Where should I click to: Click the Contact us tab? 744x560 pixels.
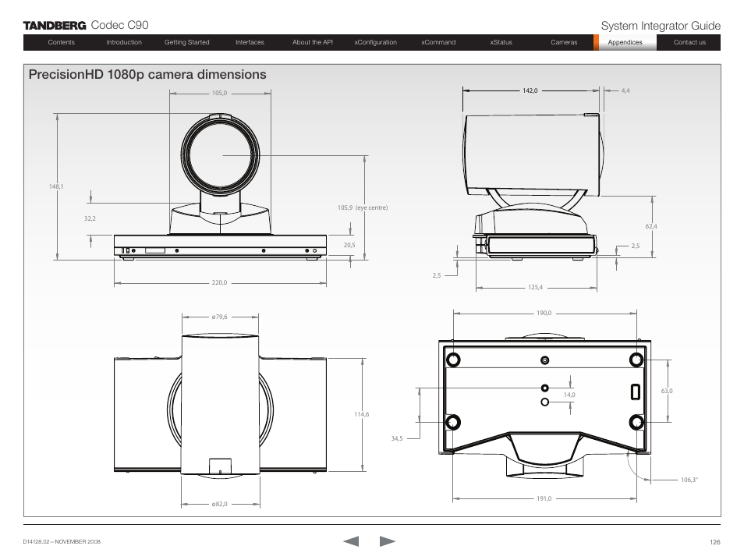(689, 42)
